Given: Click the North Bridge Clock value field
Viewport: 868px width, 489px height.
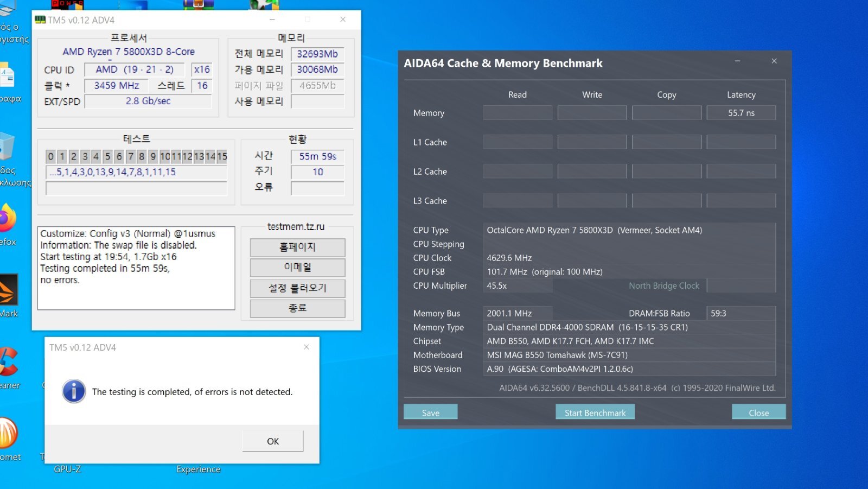Looking at the screenshot, I should click(741, 286).
